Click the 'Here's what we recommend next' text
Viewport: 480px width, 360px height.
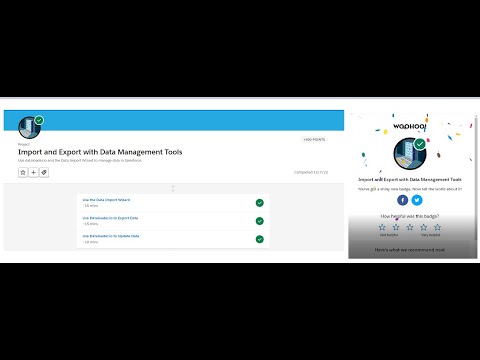[x=410, y=250]
